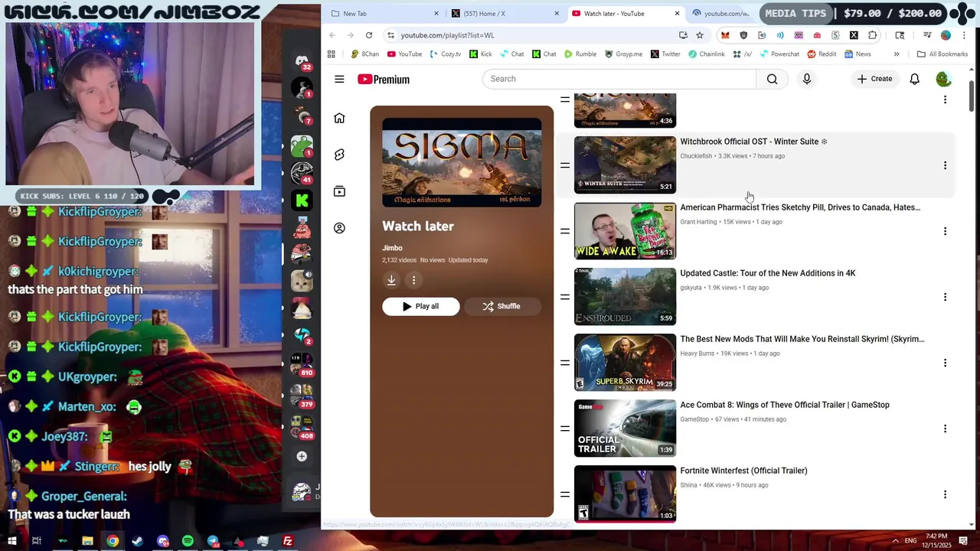Download the Watch later playlist

(391, 280)
